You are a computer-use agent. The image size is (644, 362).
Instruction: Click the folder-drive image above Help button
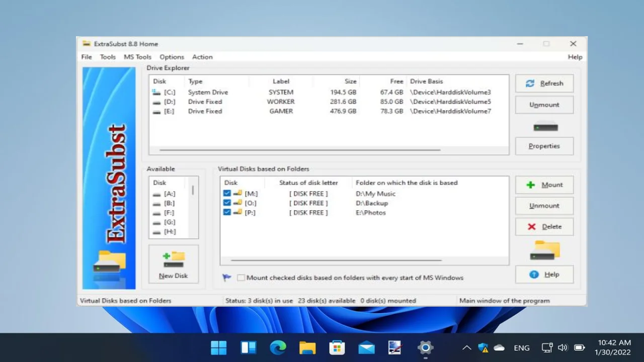tap(545, 250)
